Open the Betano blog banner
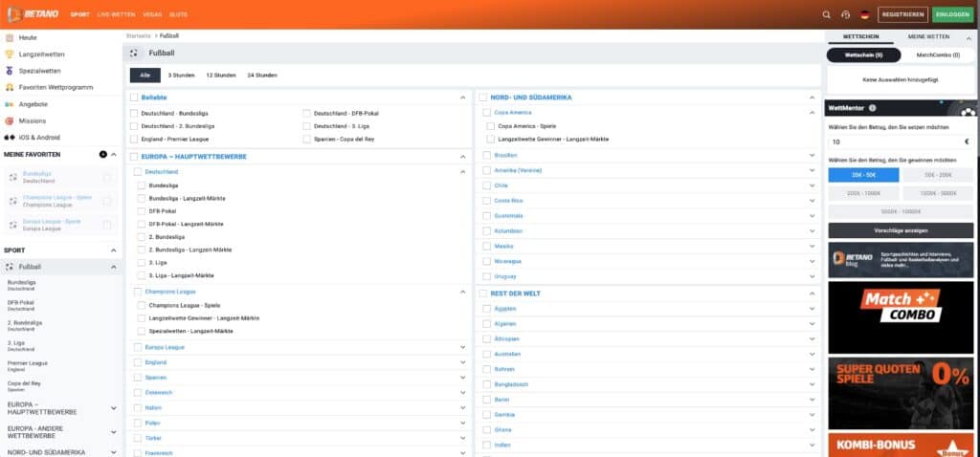Image resolution: width=980 pixels, height=457 pixels. [901, 260]
